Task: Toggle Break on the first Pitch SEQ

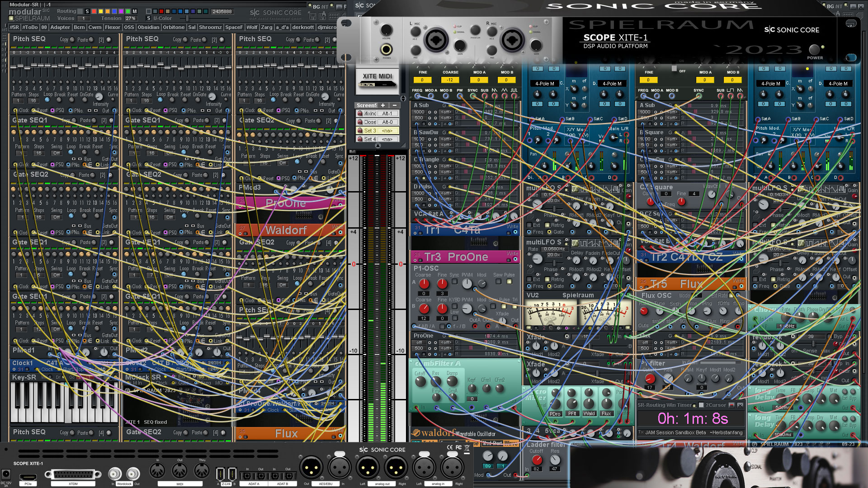Action: pos(59,99)
